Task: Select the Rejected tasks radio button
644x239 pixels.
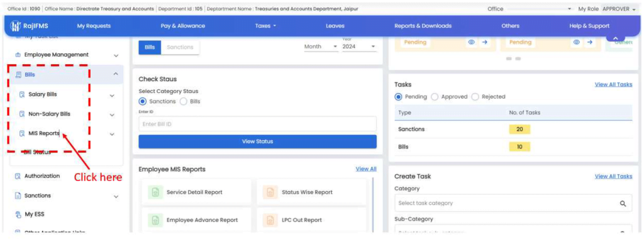Action: tap(475, 97)
